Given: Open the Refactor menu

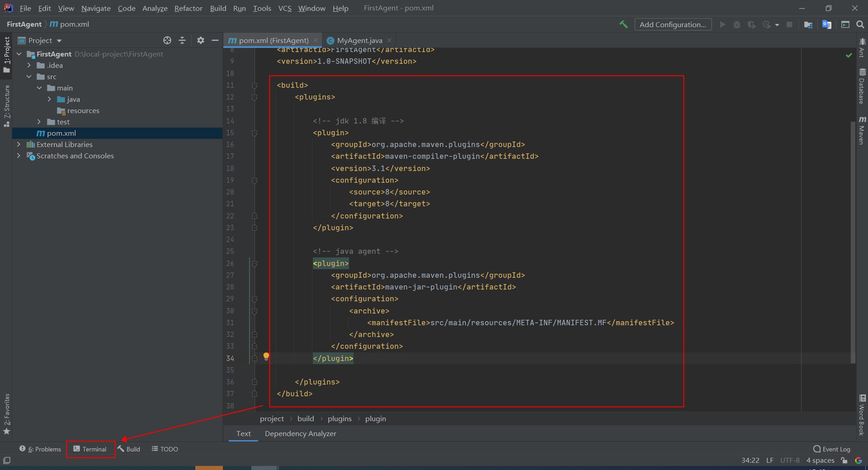Looking at the screenshot, I should [x=189, y=8].
